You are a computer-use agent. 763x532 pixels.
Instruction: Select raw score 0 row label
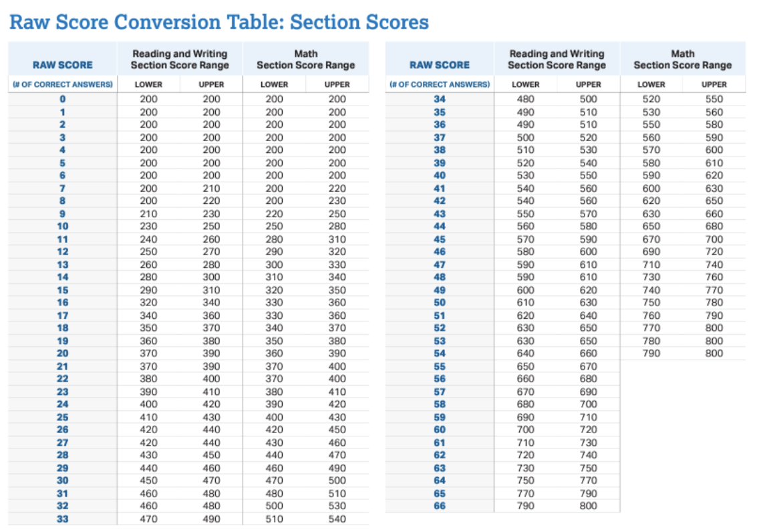click(62, 99)
